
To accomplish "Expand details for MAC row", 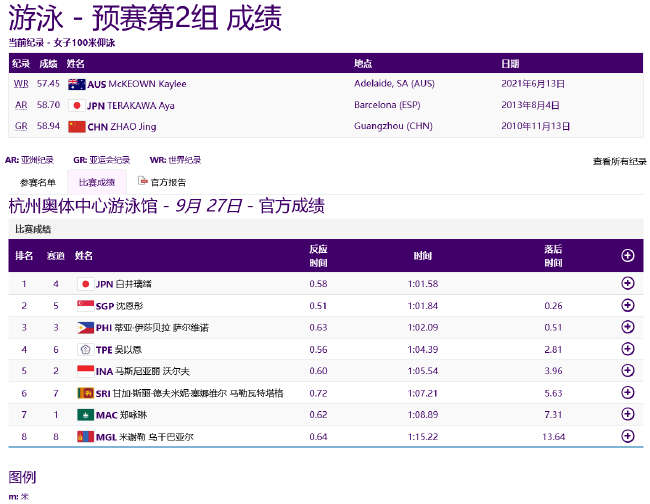I will click(x=628, y=414).
